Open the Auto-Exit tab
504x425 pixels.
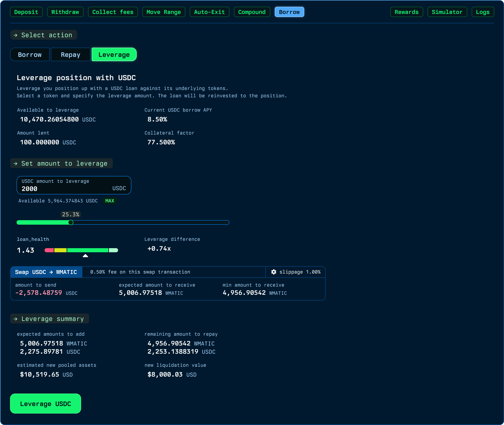click(209, 12)
